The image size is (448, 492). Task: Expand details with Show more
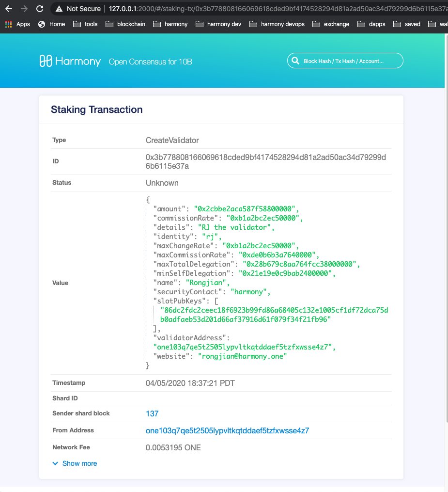[79, 463]
